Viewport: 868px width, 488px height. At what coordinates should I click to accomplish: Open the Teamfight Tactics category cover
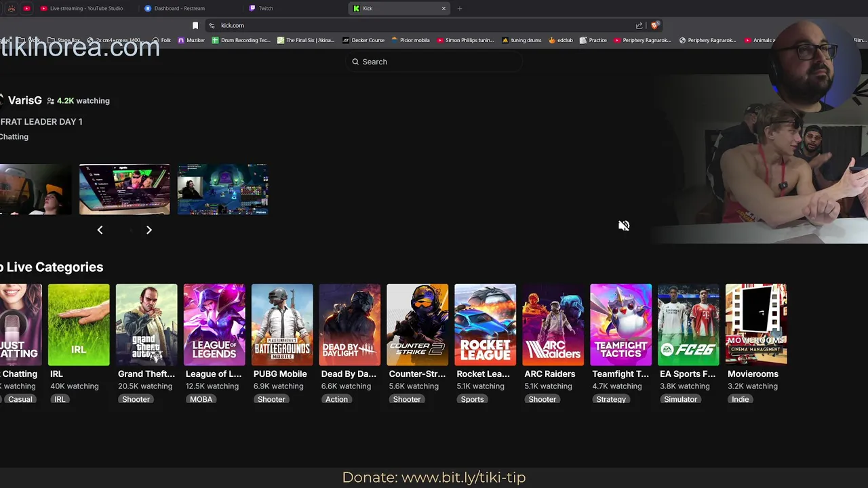click(x=621, y=325)
